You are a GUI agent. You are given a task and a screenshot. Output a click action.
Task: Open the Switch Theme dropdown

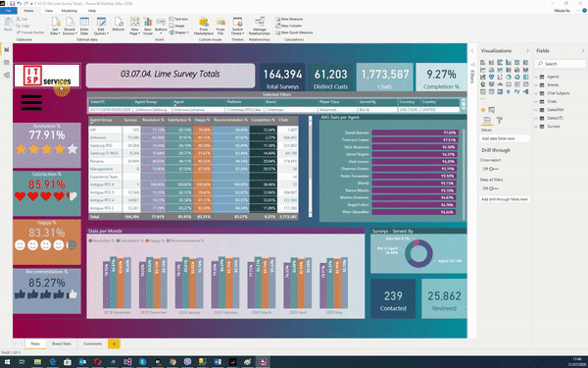[x=237, y=26]
